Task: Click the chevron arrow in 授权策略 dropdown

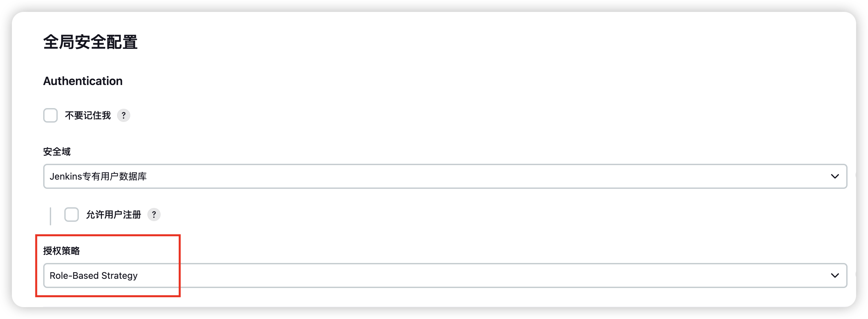Action: click(835, 275)
